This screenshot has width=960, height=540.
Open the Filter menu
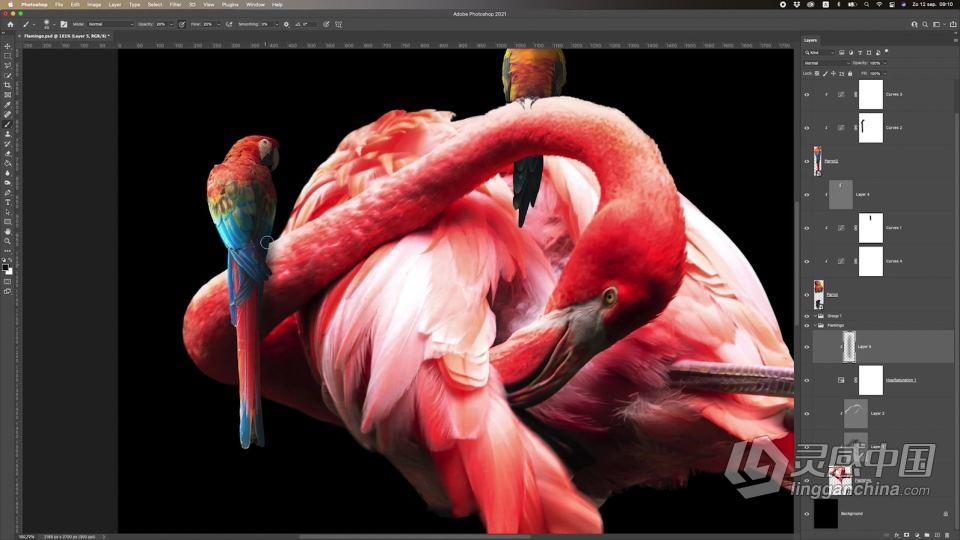click(175, 4)
